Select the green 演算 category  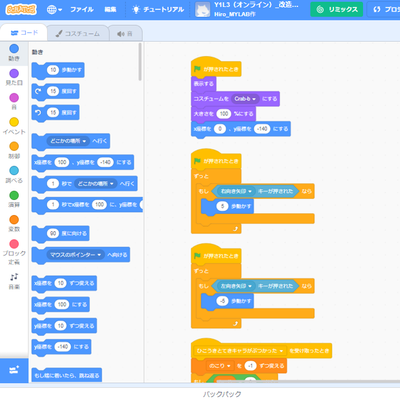[14, 199]
